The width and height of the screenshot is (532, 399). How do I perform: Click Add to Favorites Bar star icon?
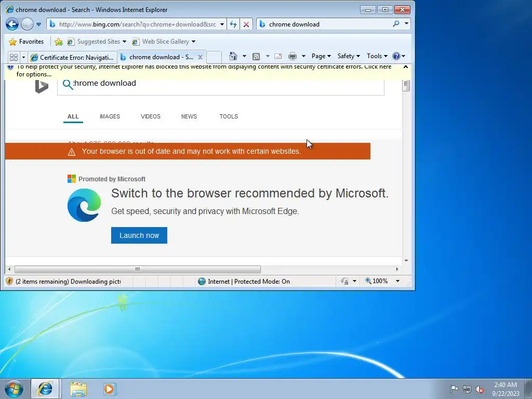click(x=58, y=42)
